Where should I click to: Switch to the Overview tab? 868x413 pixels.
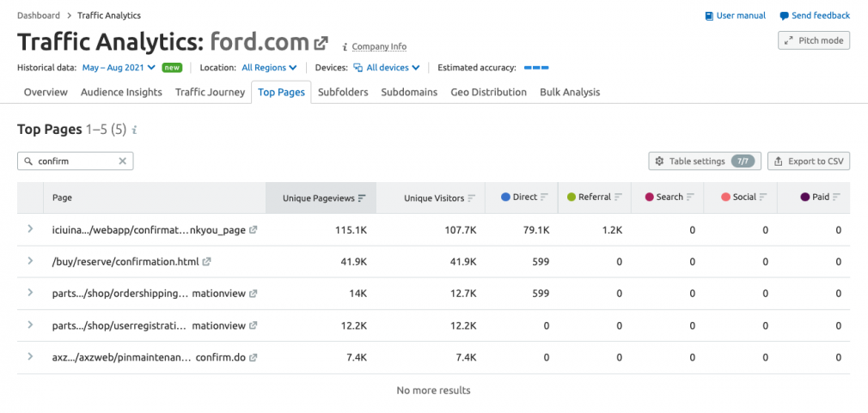pos(46,93)
